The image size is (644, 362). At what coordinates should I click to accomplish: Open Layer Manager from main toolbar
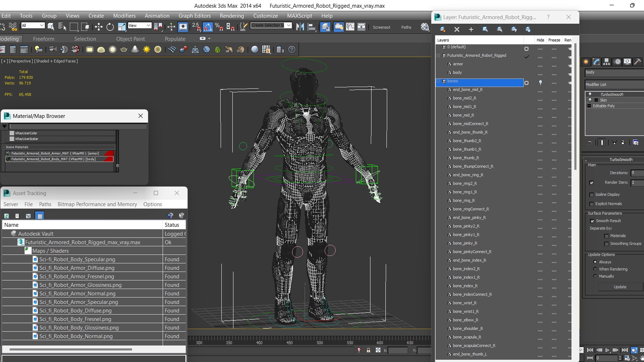[325, 27]
